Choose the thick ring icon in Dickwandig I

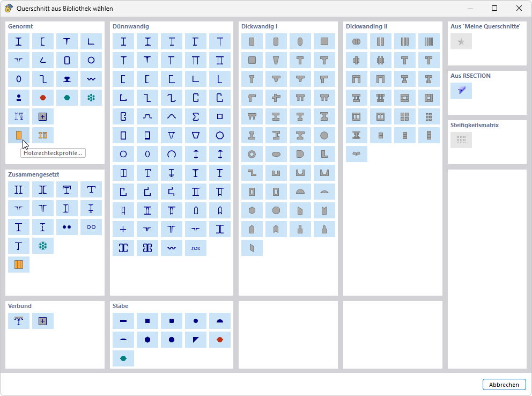tap(252, 154)
